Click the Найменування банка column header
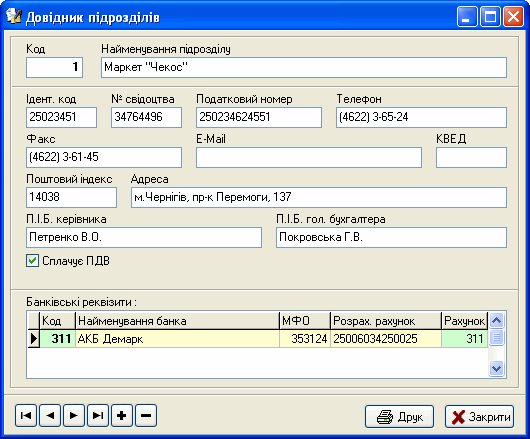 pyautogui.click(x=177, y=321)
